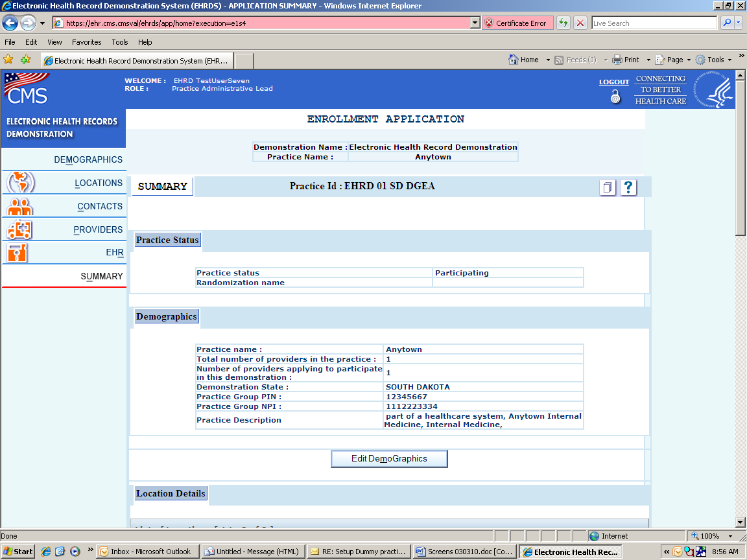Click the question mark help icon

coord(628,187)
